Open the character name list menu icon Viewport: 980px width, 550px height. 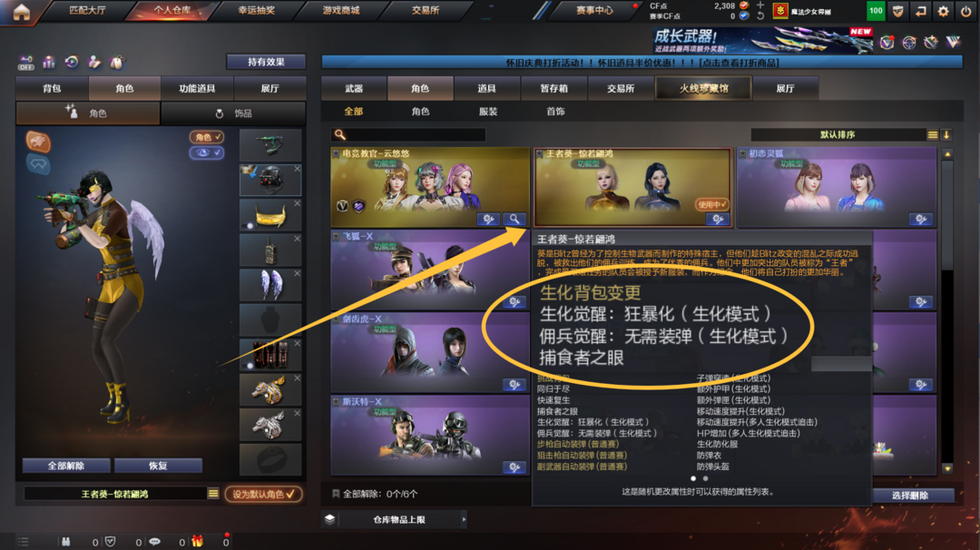[x=213, y=494]
